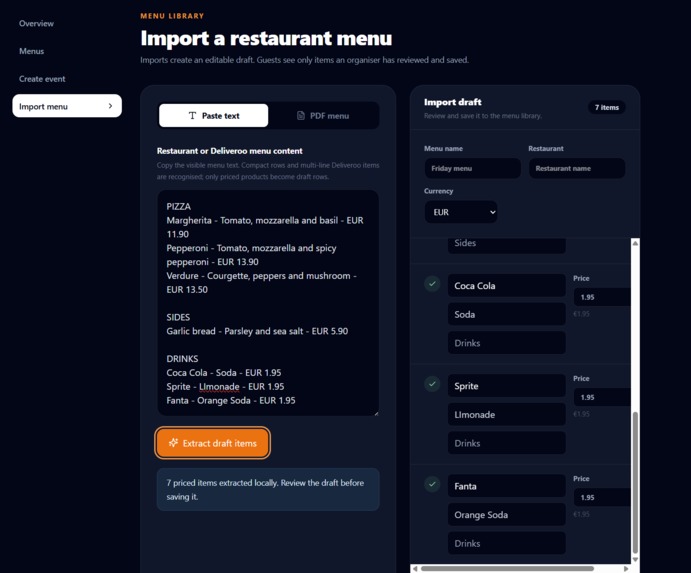Edit the Orange Soda description field
This screenshot has width=691, height=573.
point(507,514)
